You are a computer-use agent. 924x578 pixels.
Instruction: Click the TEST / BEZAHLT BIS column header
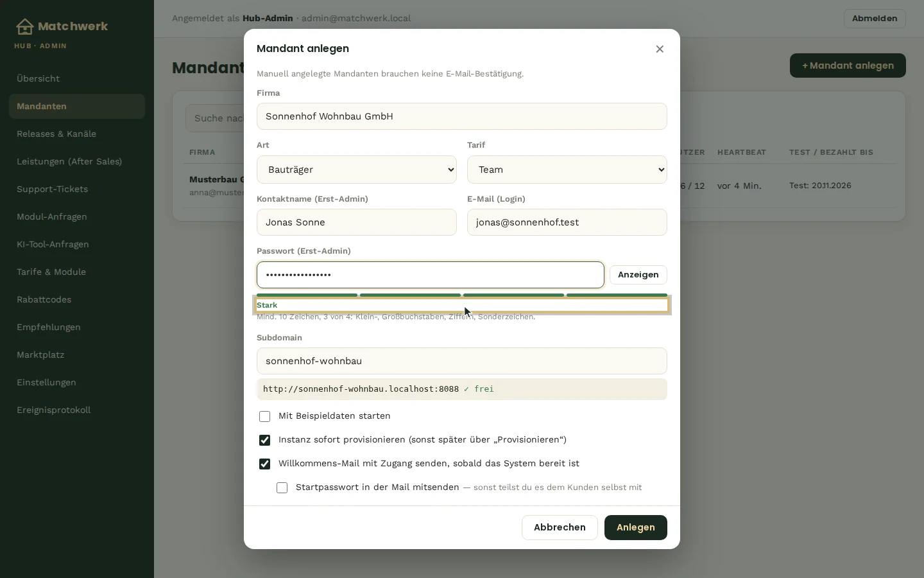pos(831,152)
